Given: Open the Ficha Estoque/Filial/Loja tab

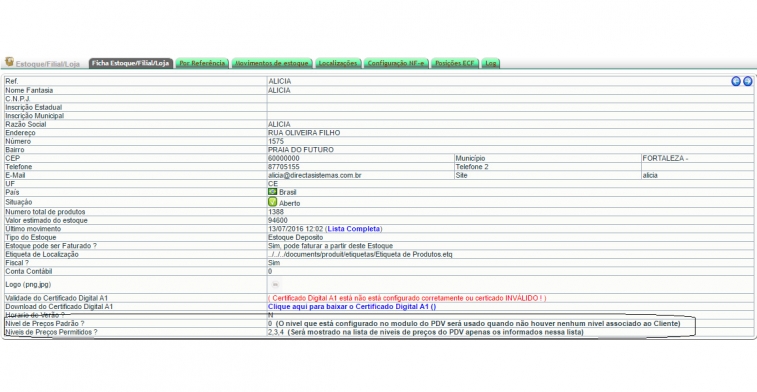Looking at the screenshot, I should pyautogui.click(x=131, y=63).
